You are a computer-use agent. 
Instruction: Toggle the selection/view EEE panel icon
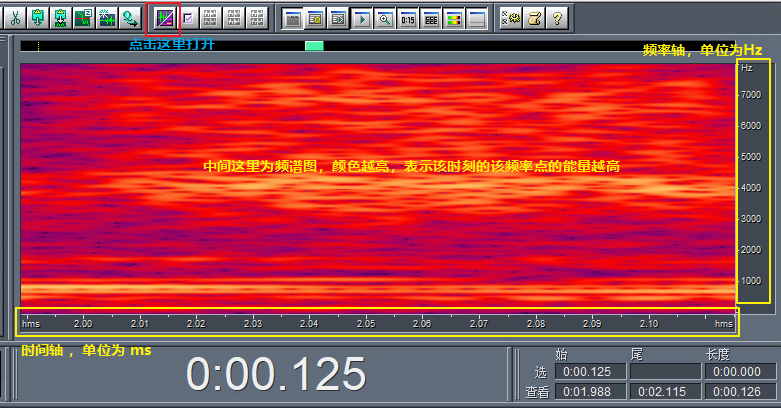[431, 17]
